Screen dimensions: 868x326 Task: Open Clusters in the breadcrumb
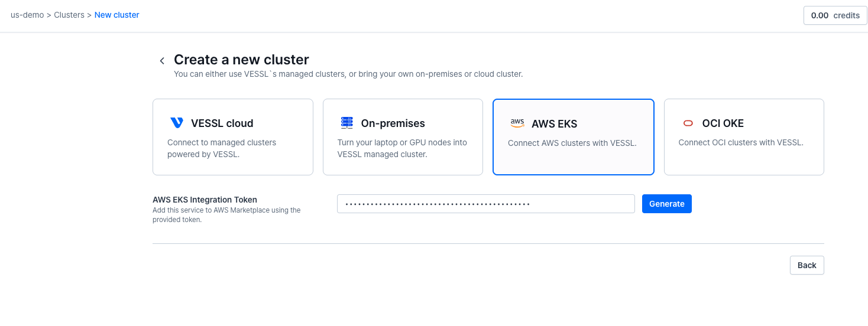point(69,15)
